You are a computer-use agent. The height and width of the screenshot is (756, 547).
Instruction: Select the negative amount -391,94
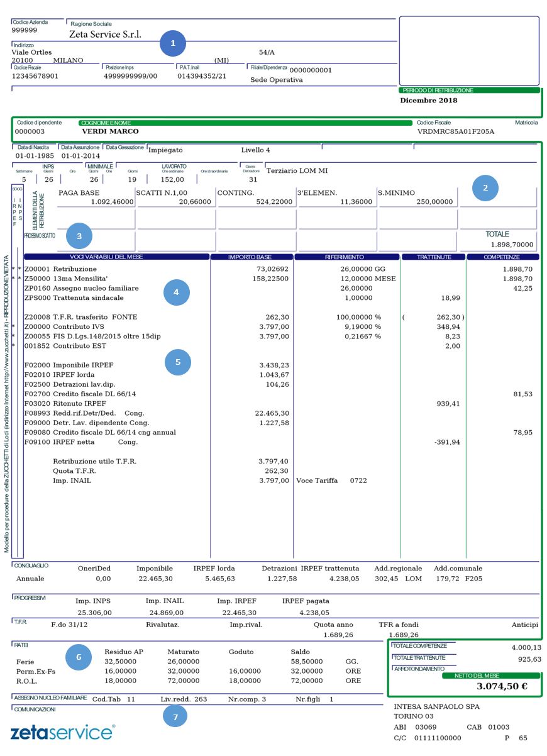point(446,442)
